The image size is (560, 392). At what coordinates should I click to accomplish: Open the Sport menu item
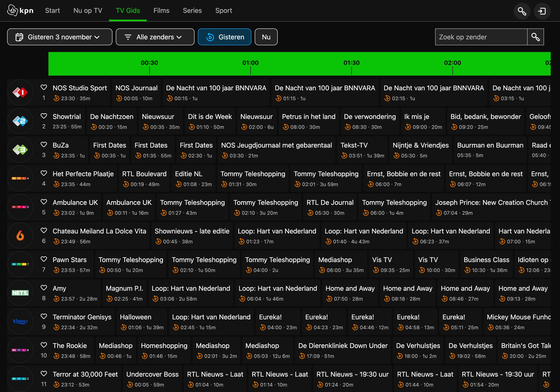[x=223, y=11]
